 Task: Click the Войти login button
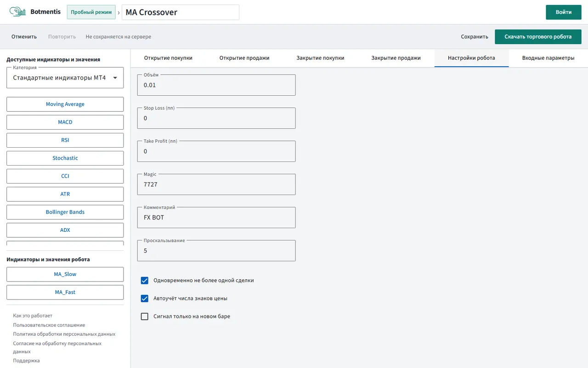coord(564,12)
